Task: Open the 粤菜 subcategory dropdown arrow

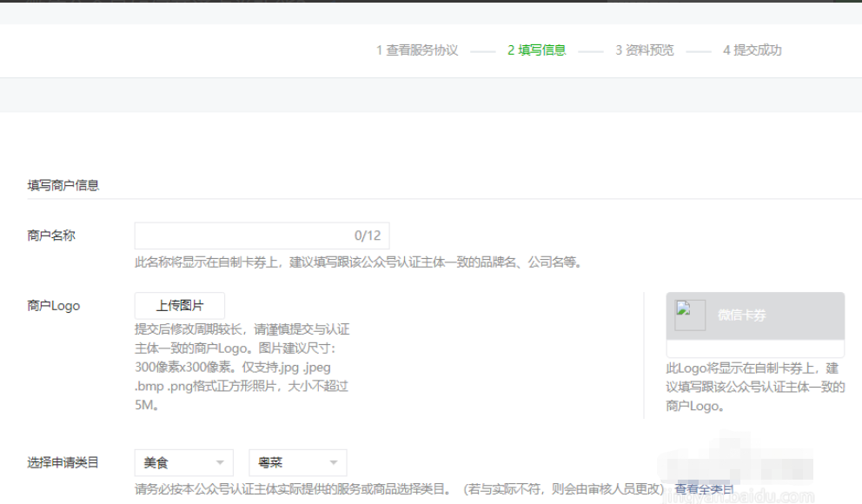Action: (334, 462)
